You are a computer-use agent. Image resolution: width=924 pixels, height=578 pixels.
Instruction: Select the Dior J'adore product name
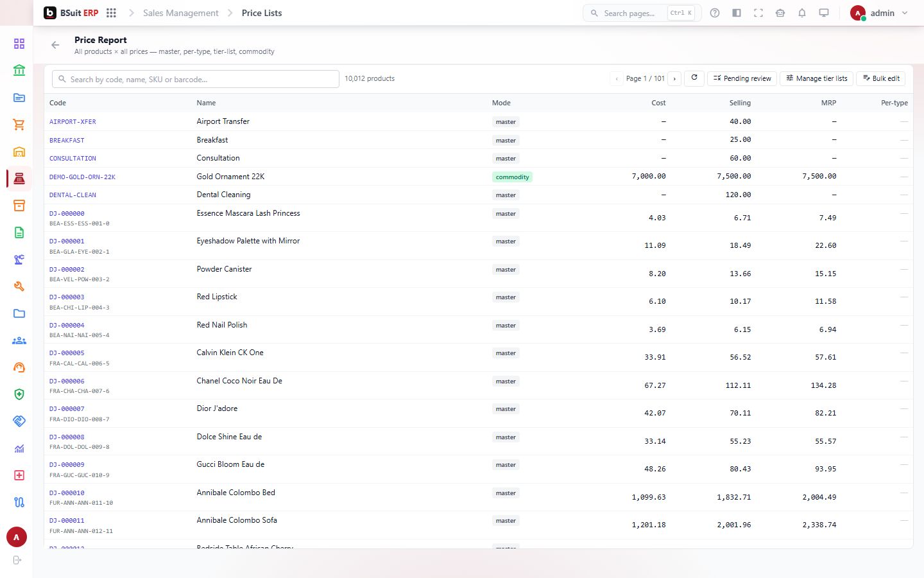[217, 408]
